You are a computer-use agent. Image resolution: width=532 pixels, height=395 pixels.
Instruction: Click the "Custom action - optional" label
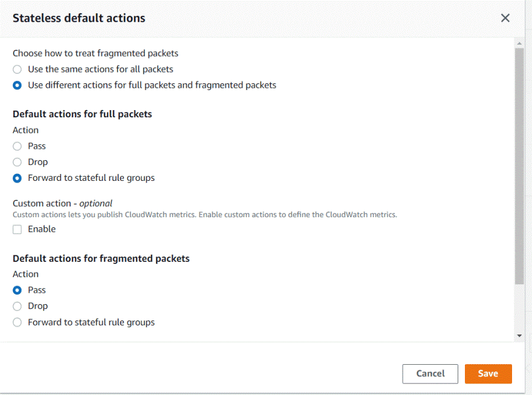[x=62, y=203]
